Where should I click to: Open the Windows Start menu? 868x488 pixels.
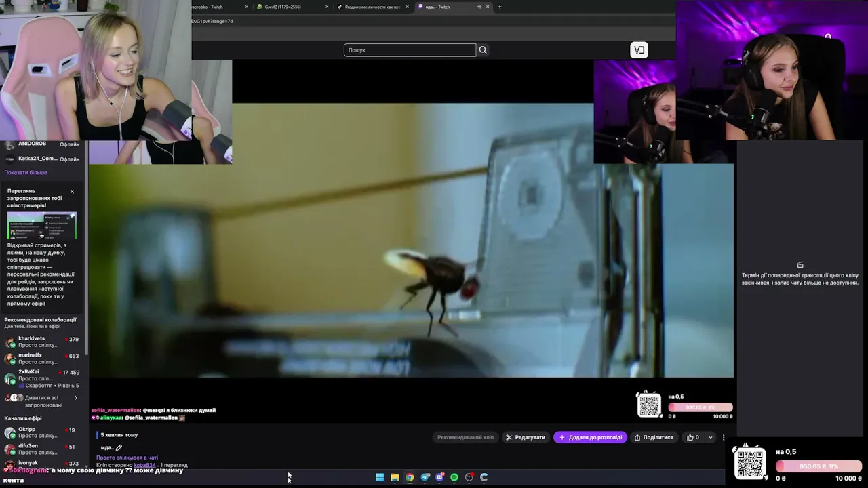380,478
